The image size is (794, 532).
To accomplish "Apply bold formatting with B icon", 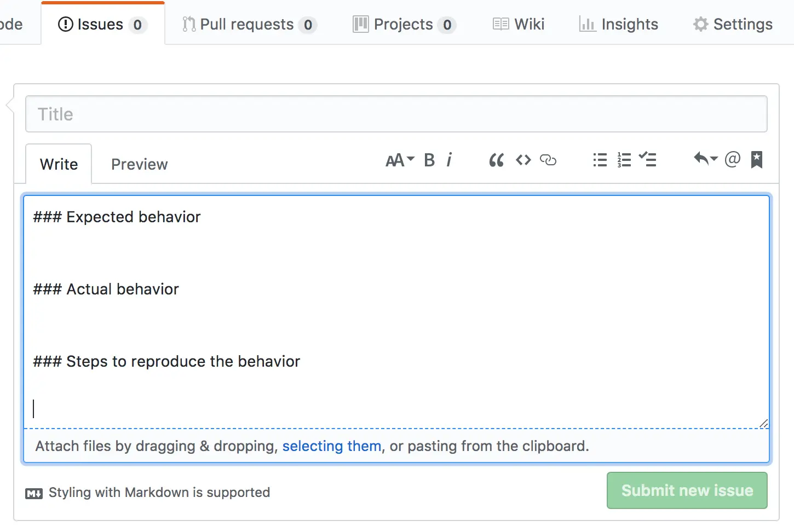I will click(x=429, y=160).
